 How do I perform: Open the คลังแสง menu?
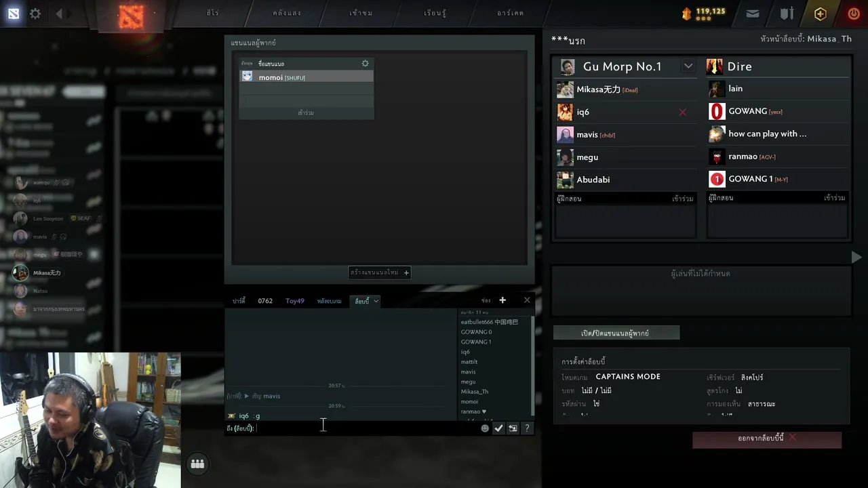point(287,13)
